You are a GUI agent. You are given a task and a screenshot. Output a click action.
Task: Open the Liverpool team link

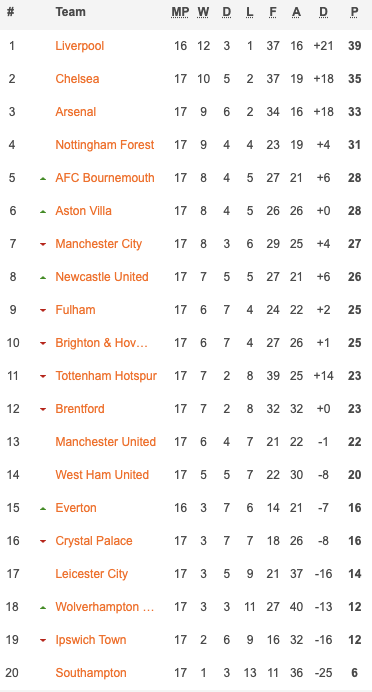coord(80,46)
